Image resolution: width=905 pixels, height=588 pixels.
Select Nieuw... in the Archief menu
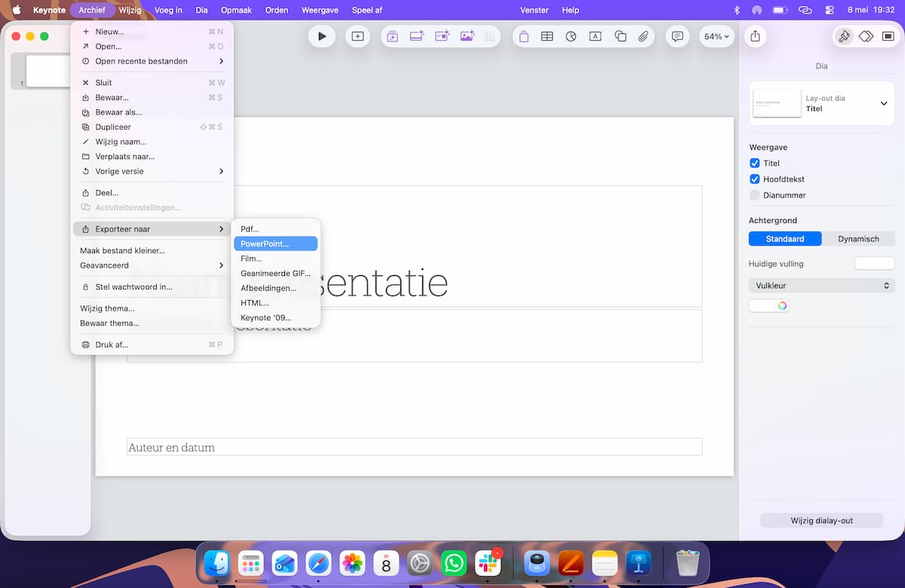pos(152,32)
